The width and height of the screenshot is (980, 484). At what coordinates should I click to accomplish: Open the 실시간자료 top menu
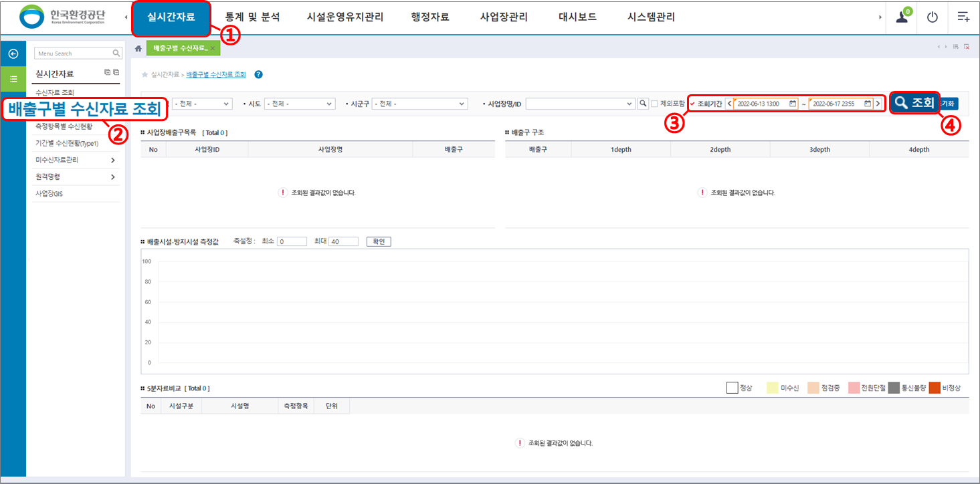[x=171, y=17]
